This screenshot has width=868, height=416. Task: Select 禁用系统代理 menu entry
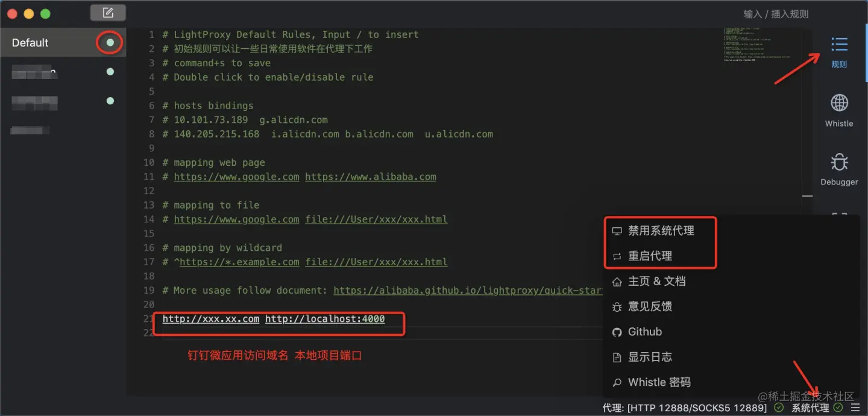(x=661, y=231)
